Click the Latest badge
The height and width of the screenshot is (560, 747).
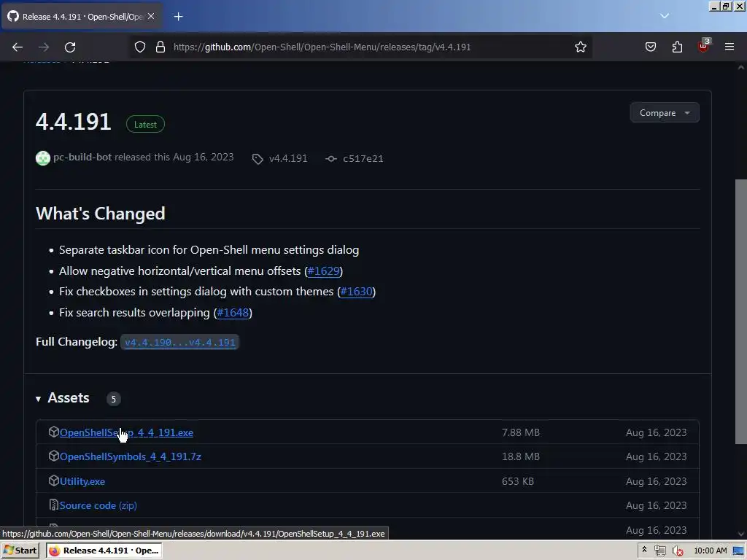click(x=145, y=124)
